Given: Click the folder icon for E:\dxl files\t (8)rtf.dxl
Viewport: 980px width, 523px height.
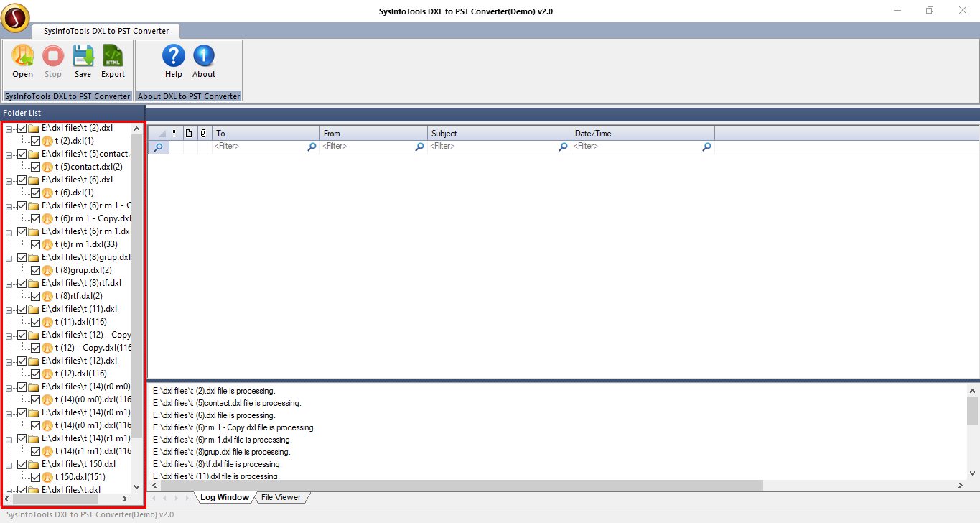Looking at the screenshot, I should 34,283.
